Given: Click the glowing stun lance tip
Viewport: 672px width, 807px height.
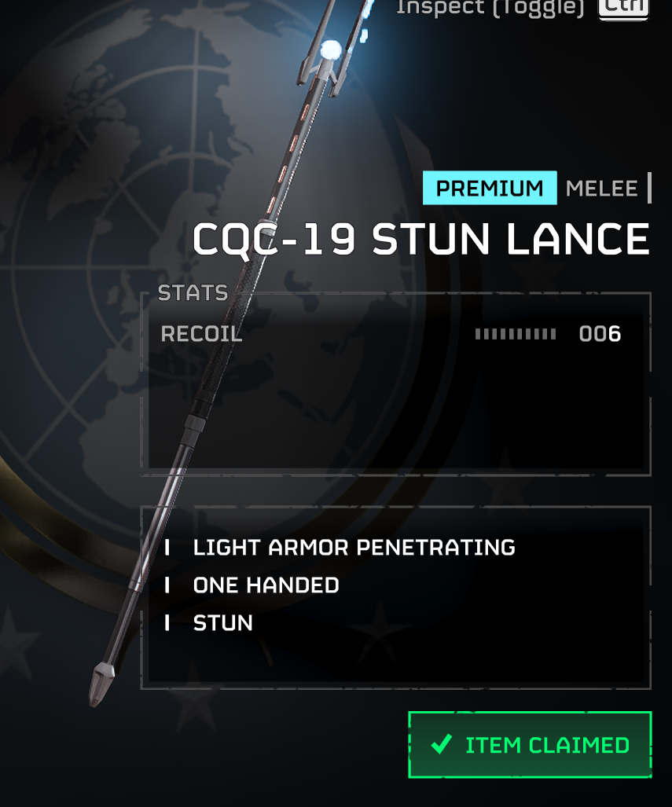Looking at the screenshot, I should [331, 50].
